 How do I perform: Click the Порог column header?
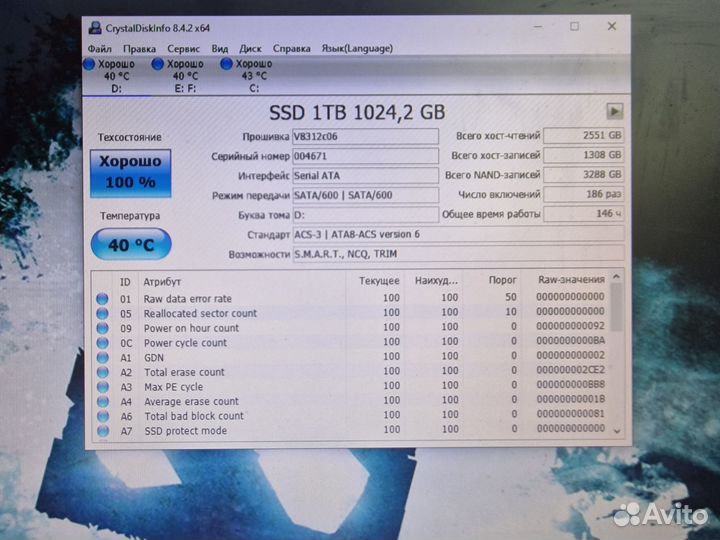point(502,280)
